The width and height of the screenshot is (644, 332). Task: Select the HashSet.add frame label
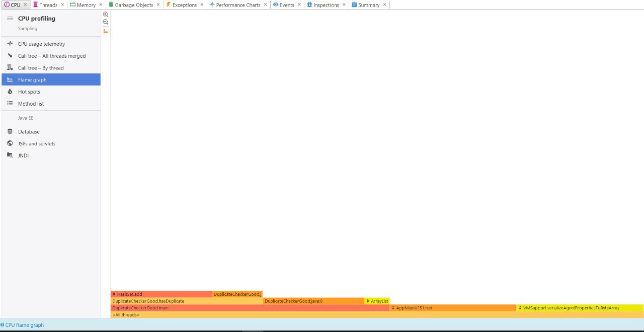[x=130, y=294]
